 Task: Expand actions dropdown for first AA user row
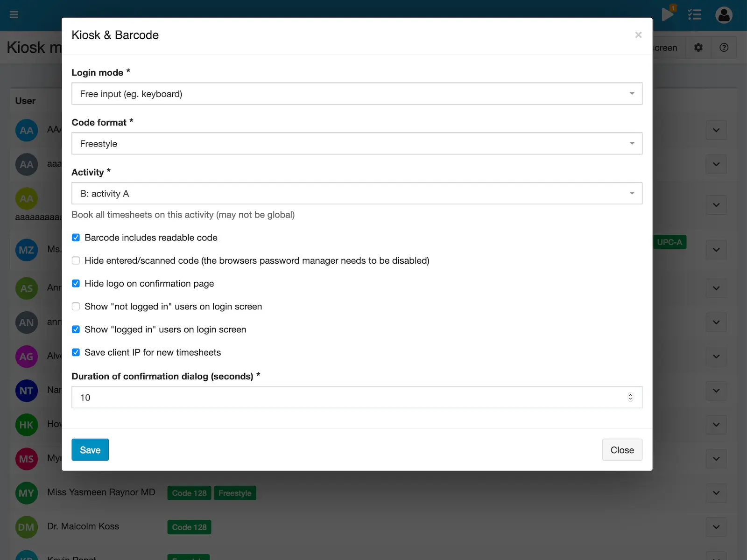click(716, 130)
